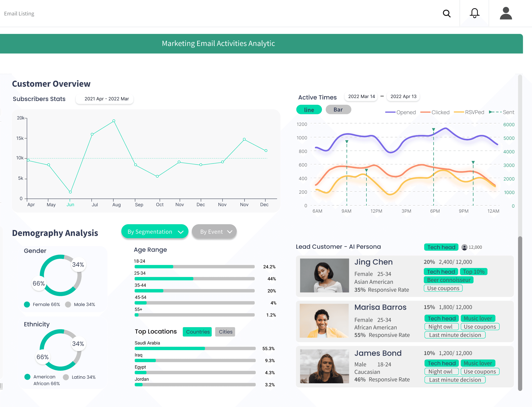The height and width of the screenshot is (407, 532).
Task: Click the Female green legend dot
Action: [27, 304]
